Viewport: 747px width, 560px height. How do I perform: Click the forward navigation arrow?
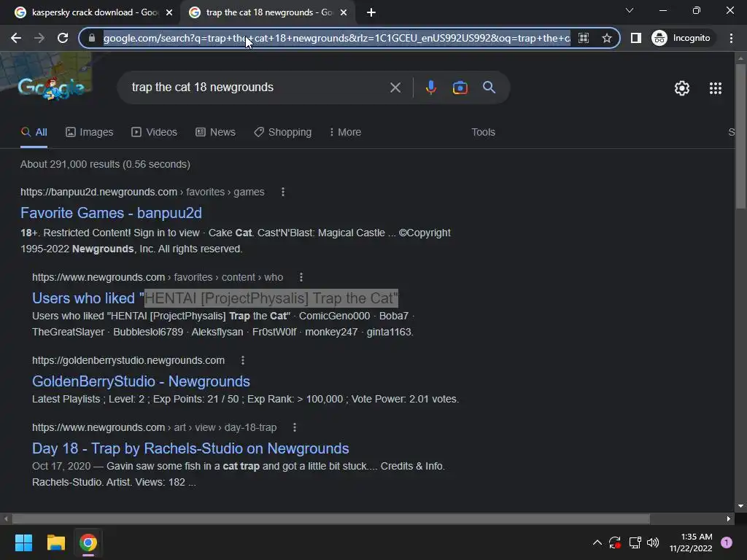tap(39, 38)
